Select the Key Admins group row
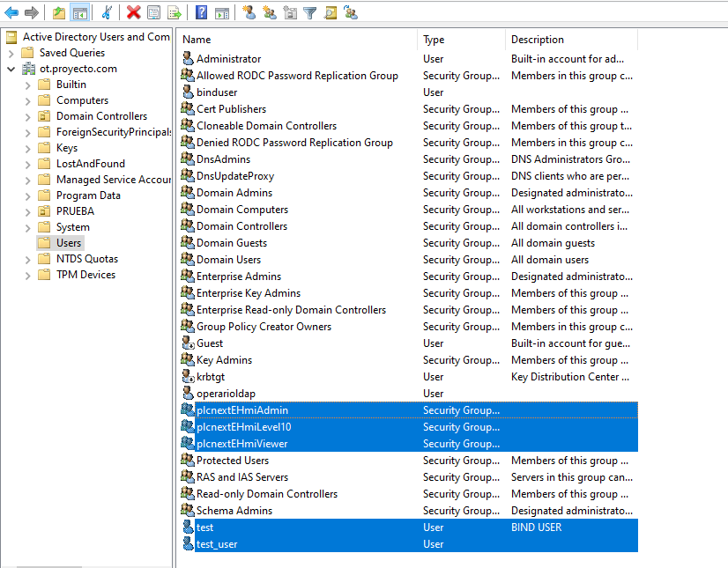Viewport: 728px width, 568px height. [409, 360]
